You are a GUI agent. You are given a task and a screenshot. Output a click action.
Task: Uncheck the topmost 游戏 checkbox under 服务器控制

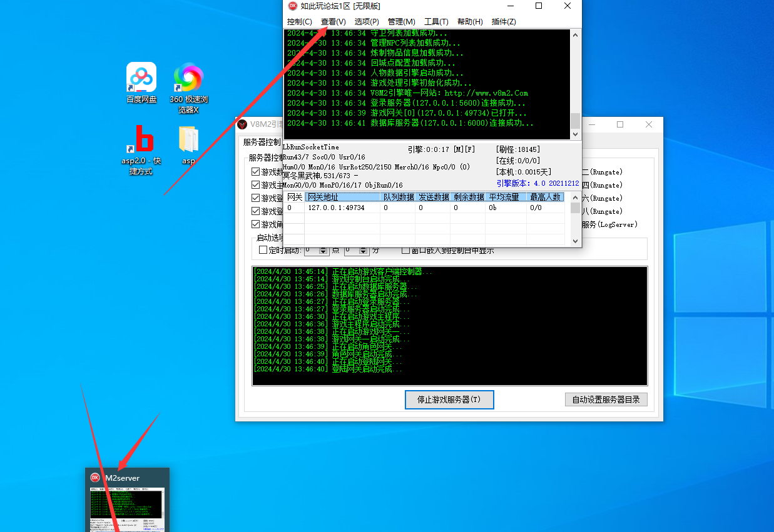point(255,172)
